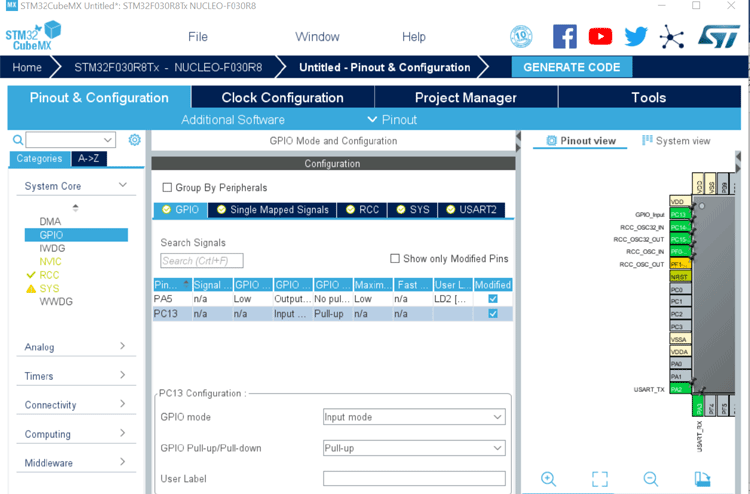Open the GPIO mode dropdown
The image size is (750, 494).
[414, 417]
